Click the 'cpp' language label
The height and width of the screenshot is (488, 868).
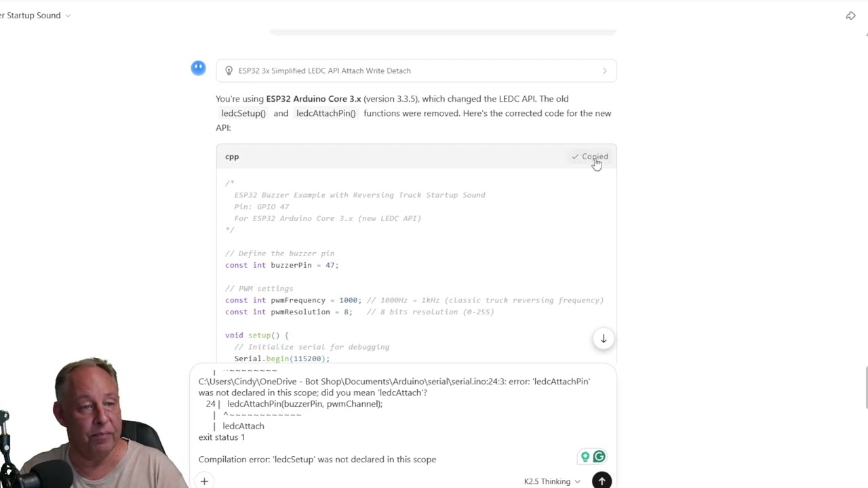click(x=232, y=157)
